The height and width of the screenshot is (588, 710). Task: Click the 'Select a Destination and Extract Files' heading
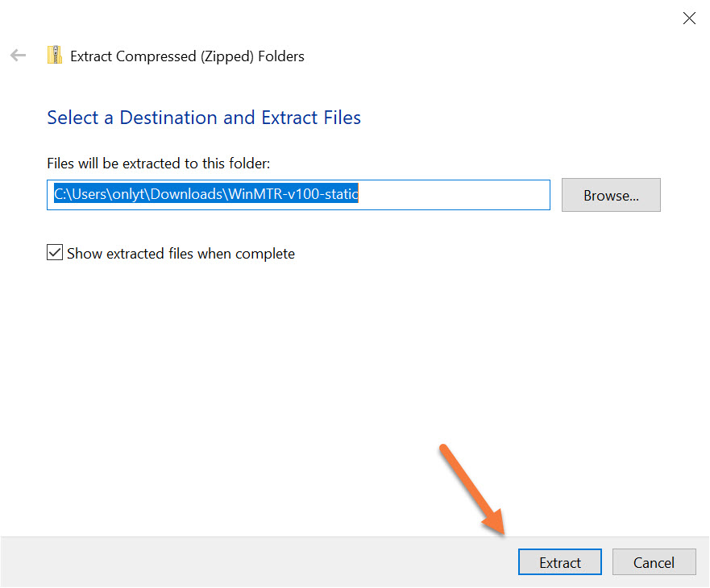[204, 118]
